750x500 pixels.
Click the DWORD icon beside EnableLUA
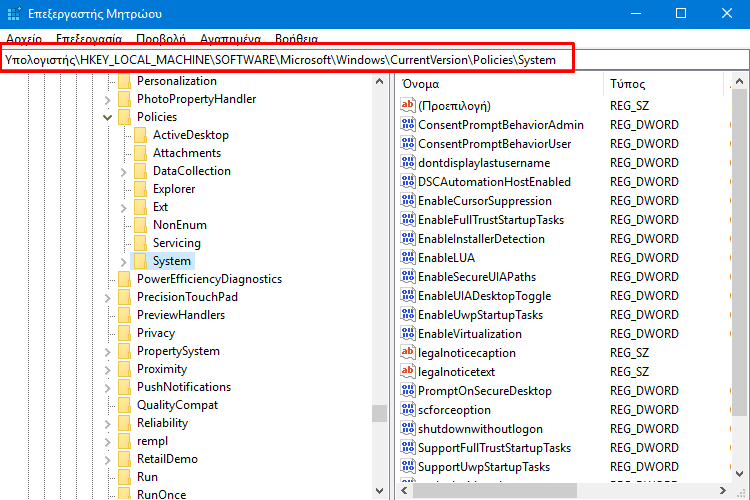408,257
